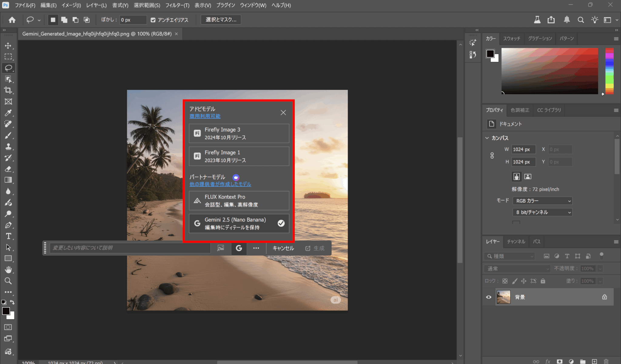Select the Horizontal Type tool

pos(8,236)
